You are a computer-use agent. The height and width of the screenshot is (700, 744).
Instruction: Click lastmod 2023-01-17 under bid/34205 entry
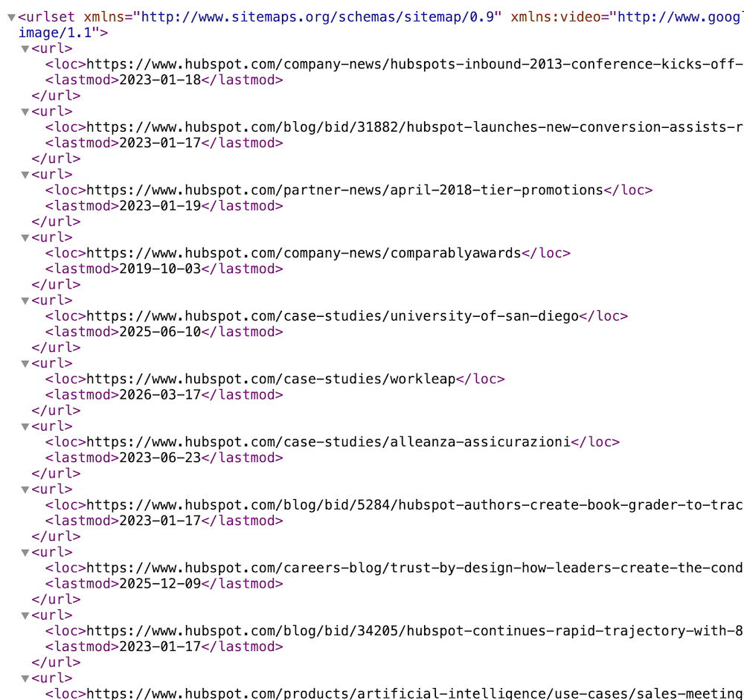tap(160, 646)
